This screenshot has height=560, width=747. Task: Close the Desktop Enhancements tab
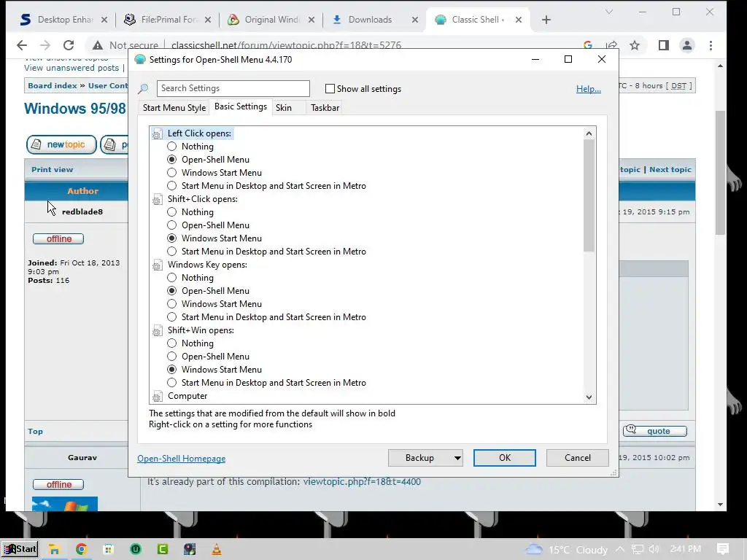click(x=104, y=20)
